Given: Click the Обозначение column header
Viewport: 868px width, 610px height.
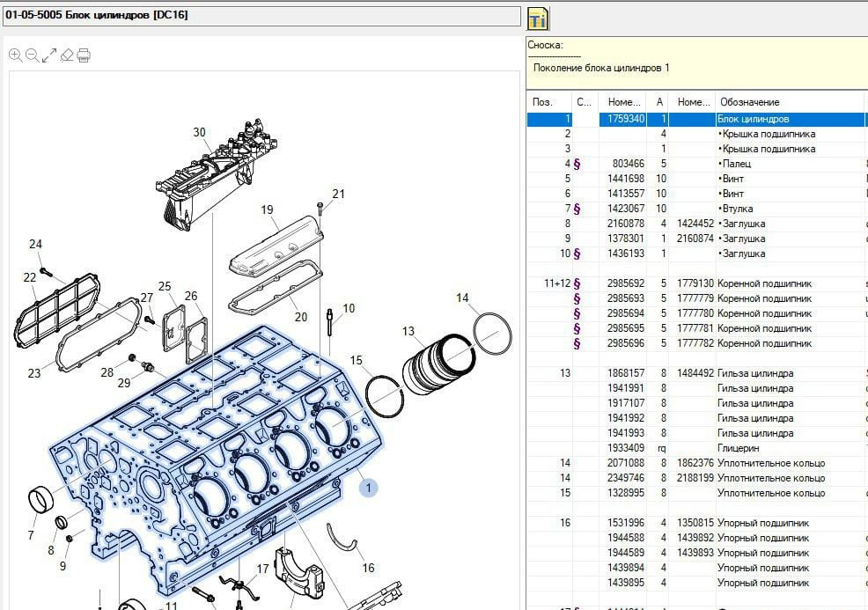Looking at the screenshot, I should pos(750,102).
